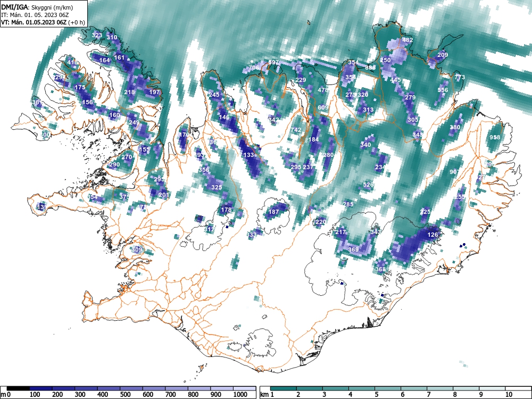
Task: Select the 340 visibility value
Action: (x=365, y=145)
